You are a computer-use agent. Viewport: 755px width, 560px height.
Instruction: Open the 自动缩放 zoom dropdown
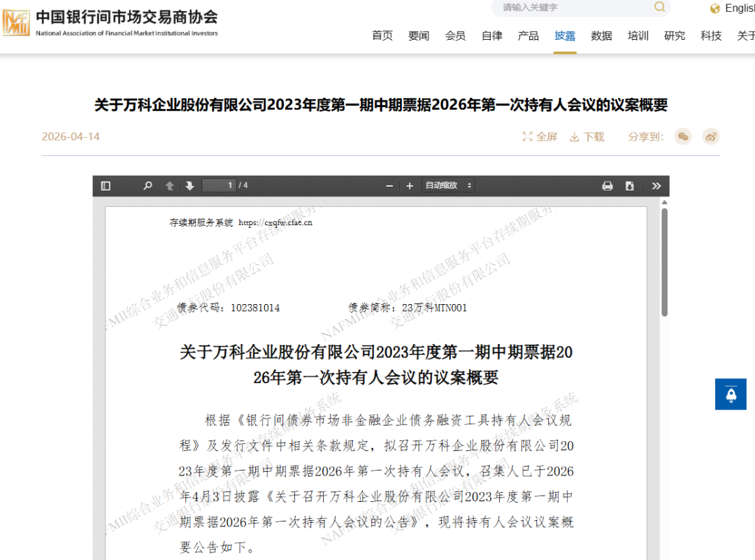pos(448,185)
